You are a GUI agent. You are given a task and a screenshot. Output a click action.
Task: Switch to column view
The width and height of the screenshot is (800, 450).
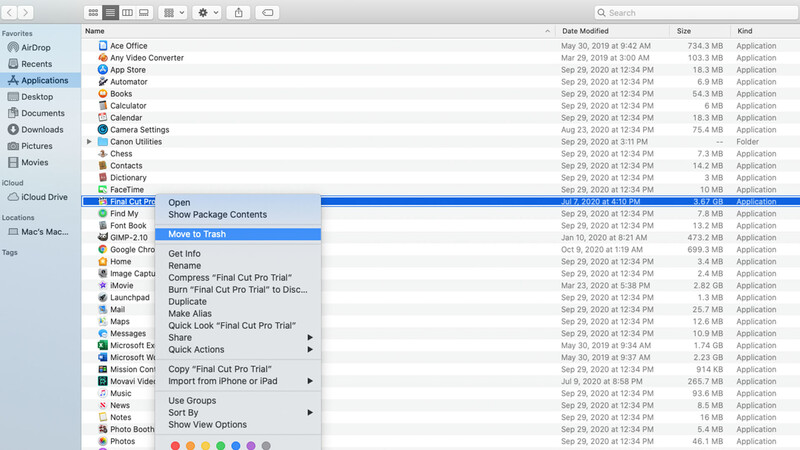point(127,12)
